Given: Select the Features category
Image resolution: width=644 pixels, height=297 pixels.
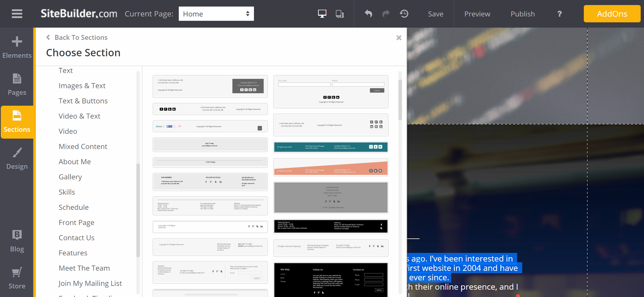Looking at the screenshot, I should point(73,253).
